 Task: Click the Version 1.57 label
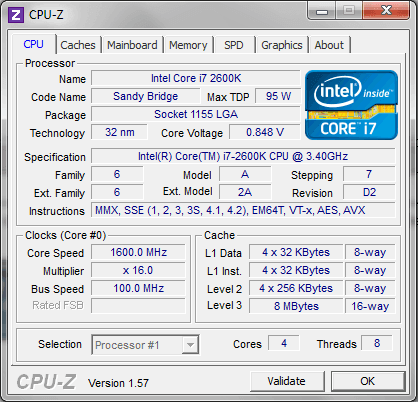(118, 383)
